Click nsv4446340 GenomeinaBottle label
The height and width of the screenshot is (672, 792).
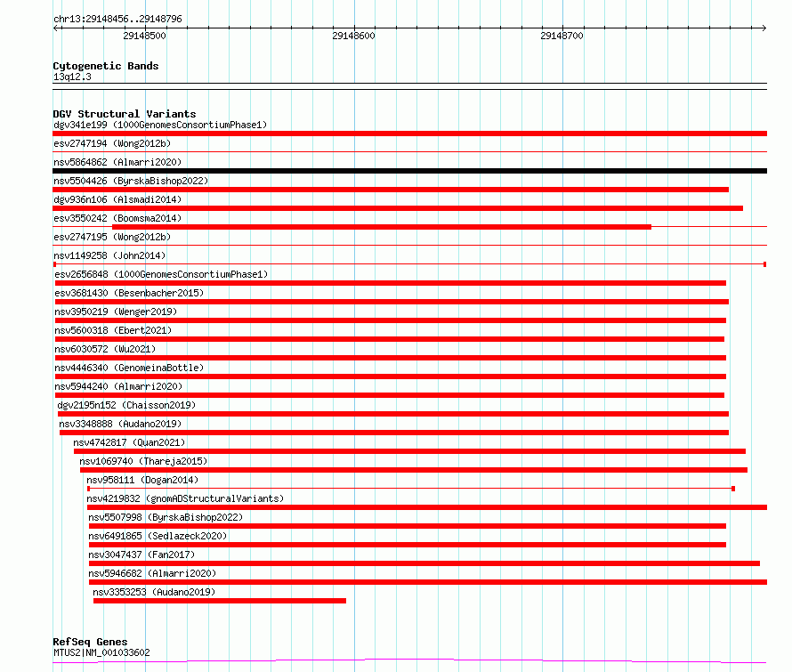tap(129, 368)
